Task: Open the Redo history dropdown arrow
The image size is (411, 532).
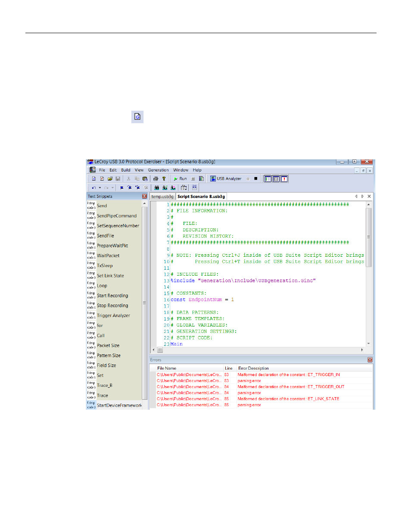Action: [112, 188]
